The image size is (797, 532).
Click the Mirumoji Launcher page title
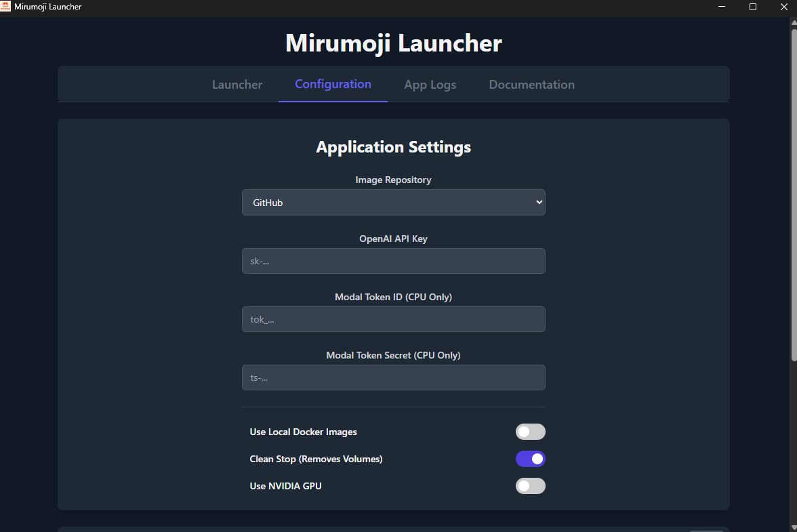tap(393, 43)
